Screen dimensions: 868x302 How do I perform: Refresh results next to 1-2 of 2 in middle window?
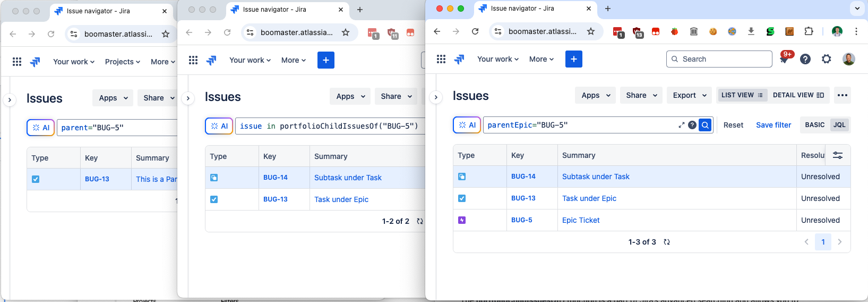point(420,221)
